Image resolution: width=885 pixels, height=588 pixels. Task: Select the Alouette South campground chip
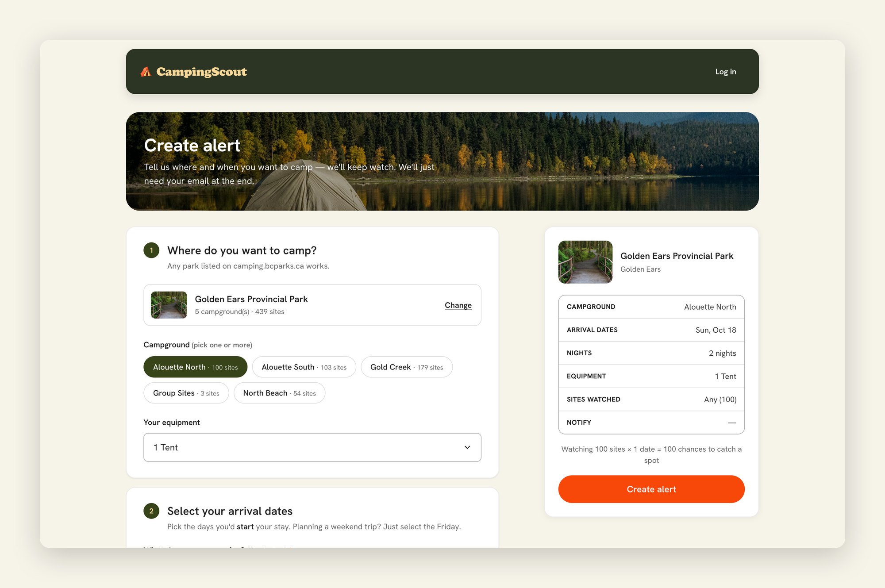(x=304, y=367)
